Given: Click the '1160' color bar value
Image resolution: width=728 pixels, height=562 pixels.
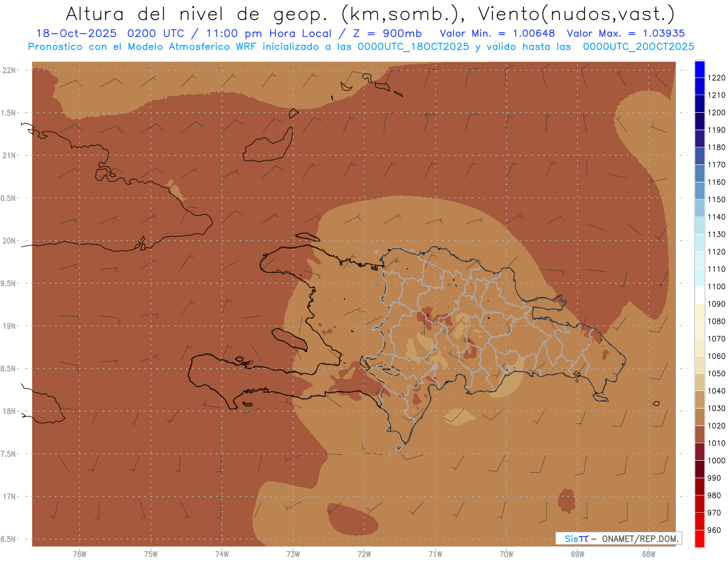Looking at the screenshot, I should click(x=716, y=182).
